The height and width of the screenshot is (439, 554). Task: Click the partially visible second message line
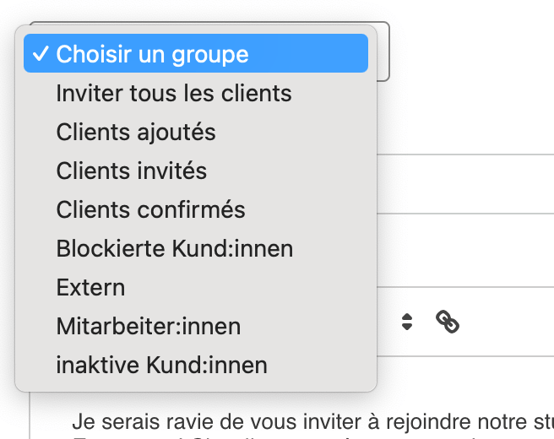pyautogui.click(x=313, y=437)
